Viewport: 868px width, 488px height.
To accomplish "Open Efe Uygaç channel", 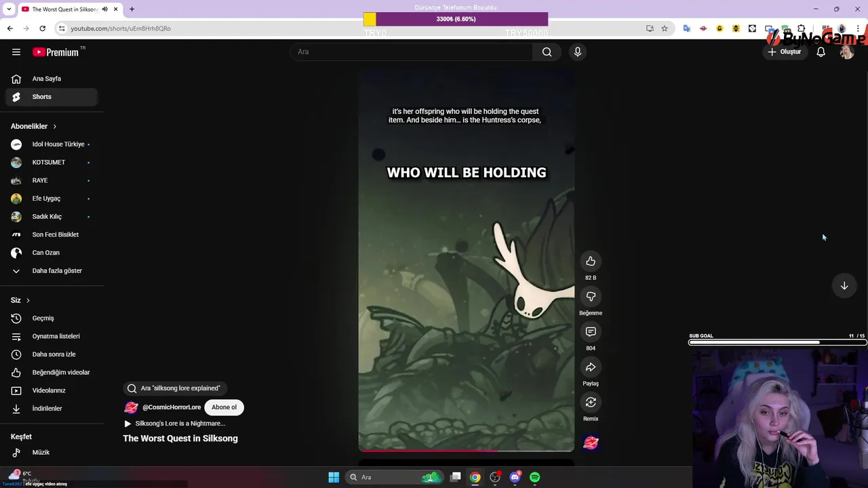I will tap(52, 198).
